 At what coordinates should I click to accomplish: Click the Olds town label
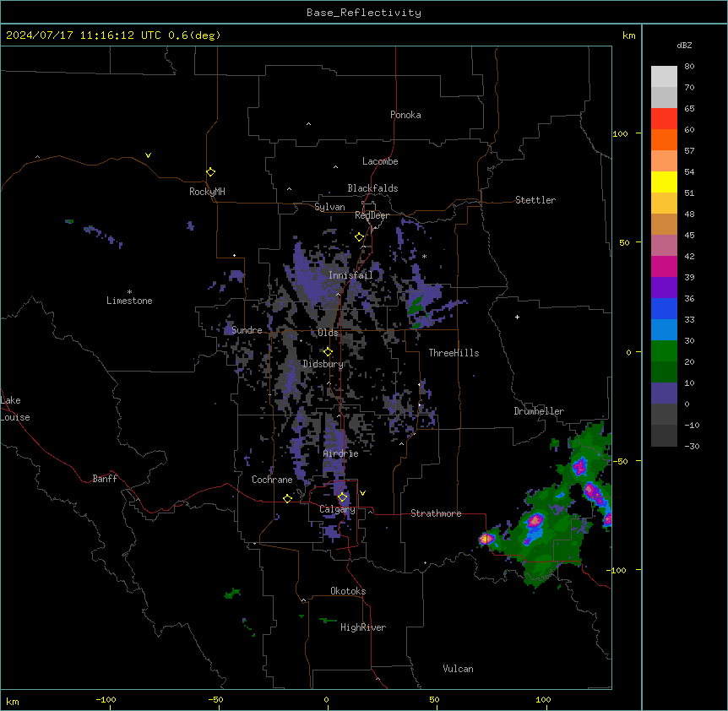pyautogui.click(x=328, y=333)
